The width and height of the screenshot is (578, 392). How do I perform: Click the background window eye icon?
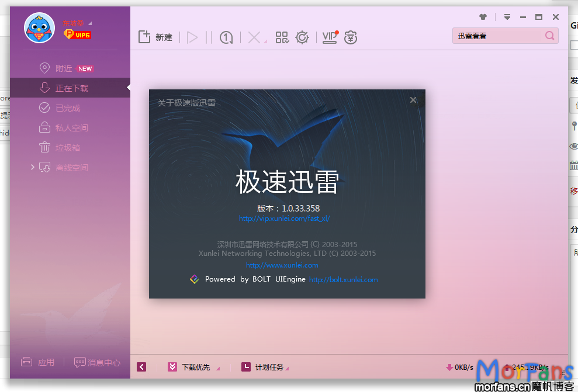point(574,146)
